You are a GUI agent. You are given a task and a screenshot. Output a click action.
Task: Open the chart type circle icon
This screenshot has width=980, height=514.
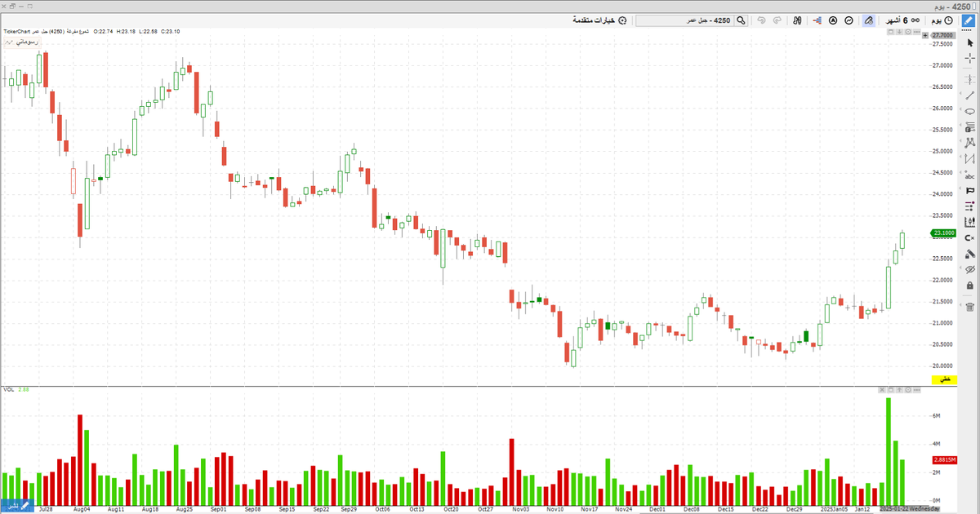pos(849,20)
